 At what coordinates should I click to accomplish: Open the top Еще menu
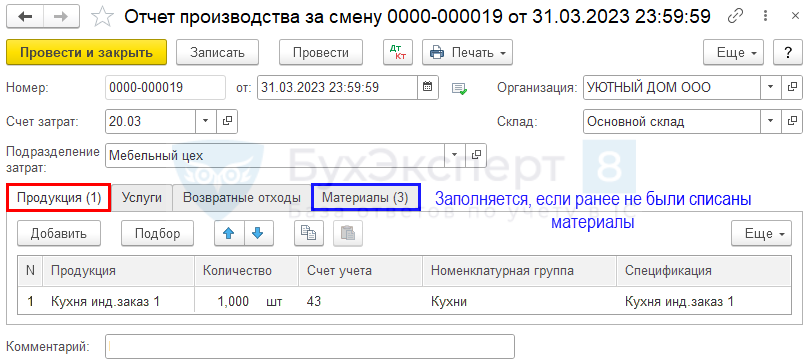(733, 52)
